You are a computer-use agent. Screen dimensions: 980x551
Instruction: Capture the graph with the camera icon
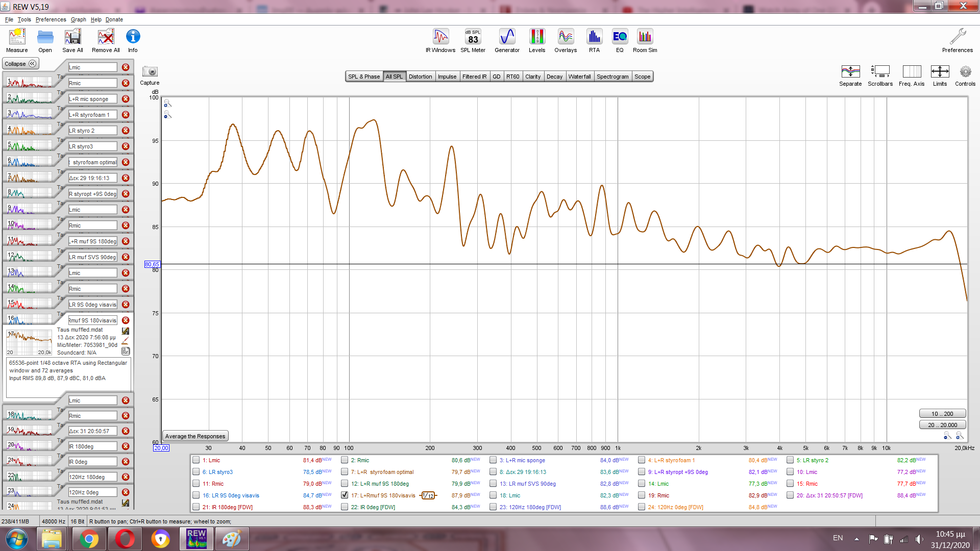click(150, 75)
